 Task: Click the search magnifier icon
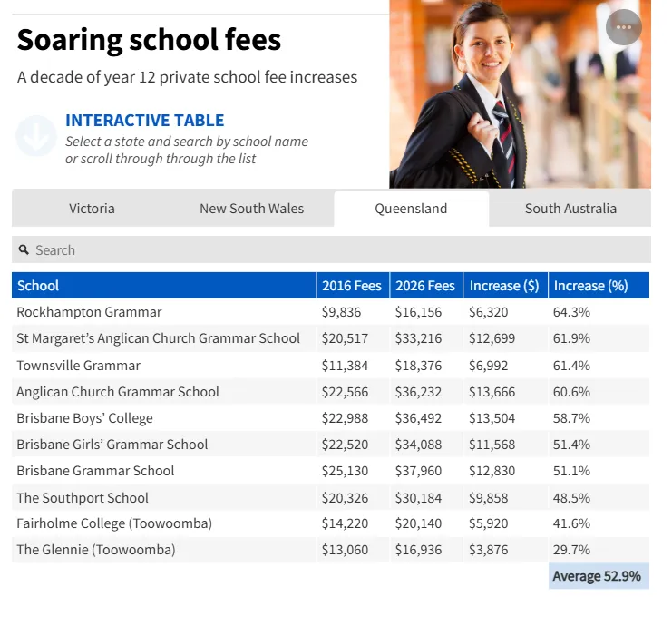click(24, 249)
